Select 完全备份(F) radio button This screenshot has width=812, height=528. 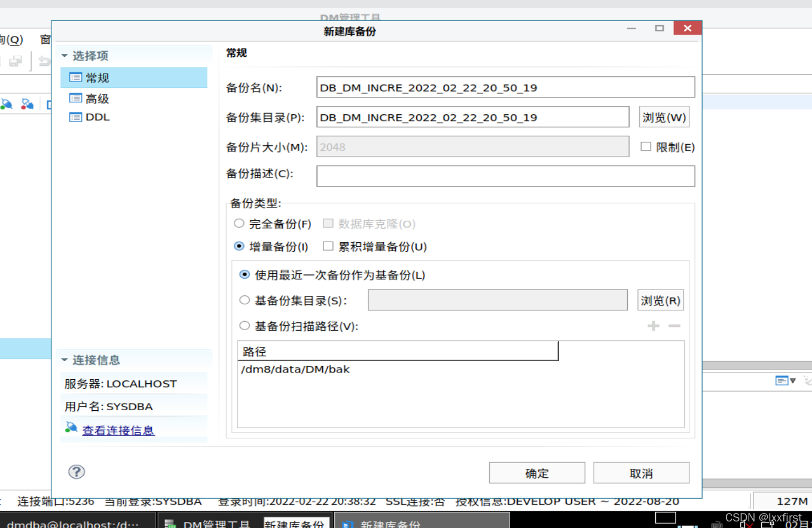(x=239, y=224)
